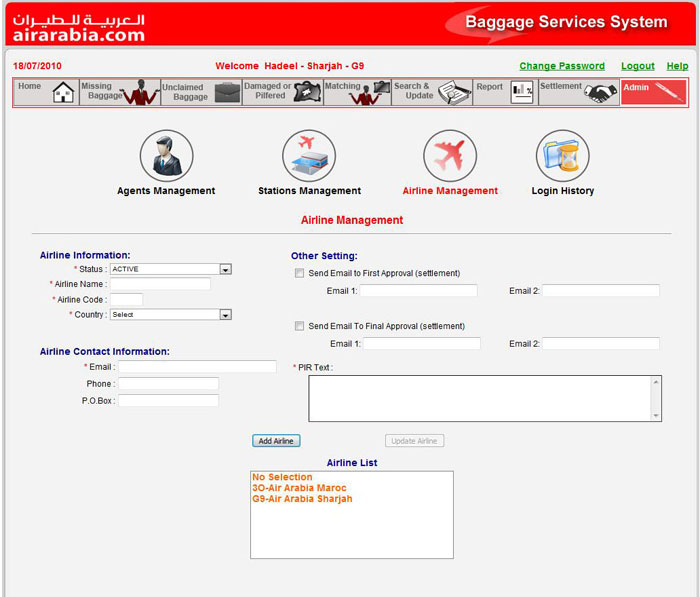Open Settlement via handshake icon
The width and height of the screenshot is (700, 597).
tap(601, 93)
